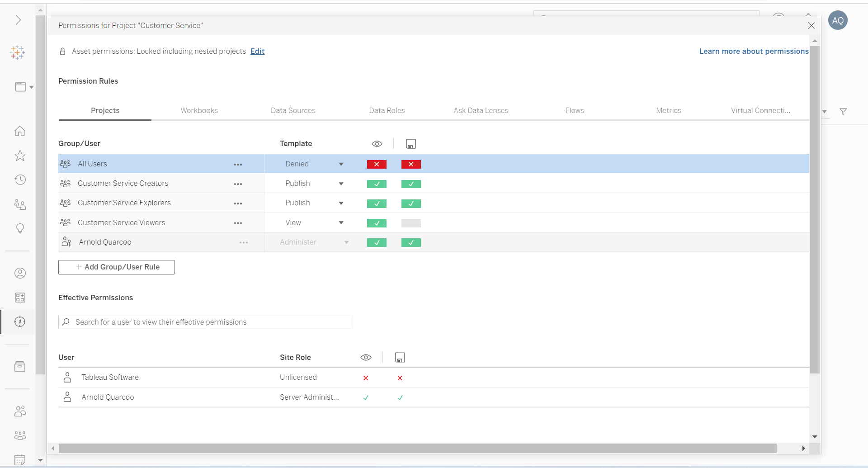The image size is (868, 468).
Task: Open Recommendations lightbulb icon in sidebar
Action: pyautogui.click(x=20, y=229)
